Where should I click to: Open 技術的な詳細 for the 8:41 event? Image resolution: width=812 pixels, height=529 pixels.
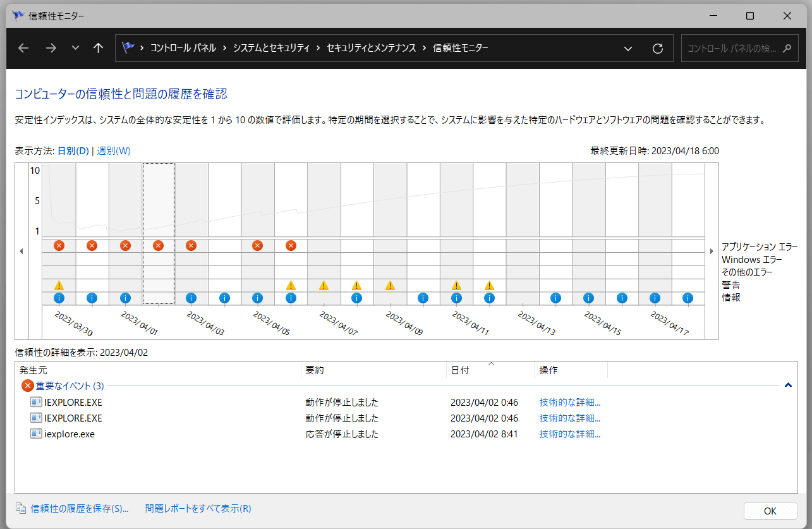pyautogui.click(x=570, y=434)
